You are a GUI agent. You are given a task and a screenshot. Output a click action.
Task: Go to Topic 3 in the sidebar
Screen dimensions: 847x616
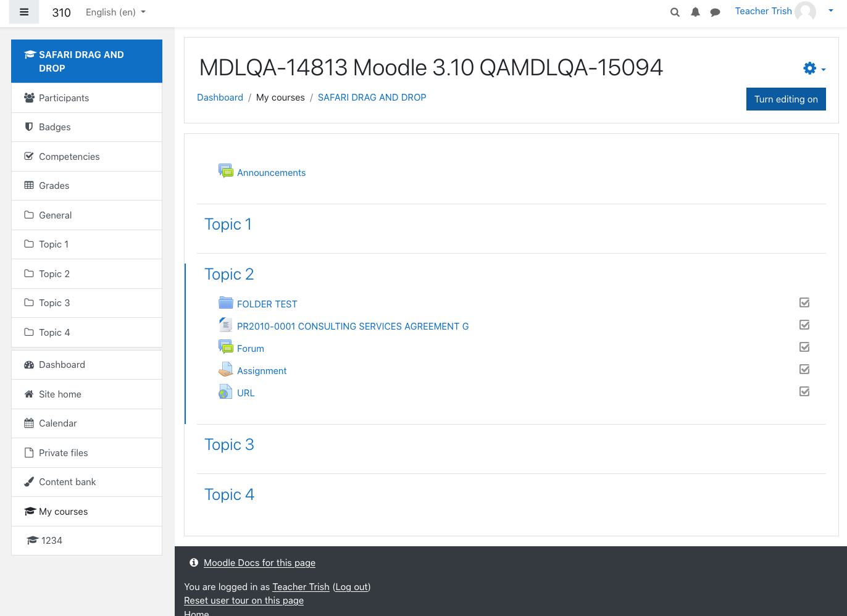(86, 303)
